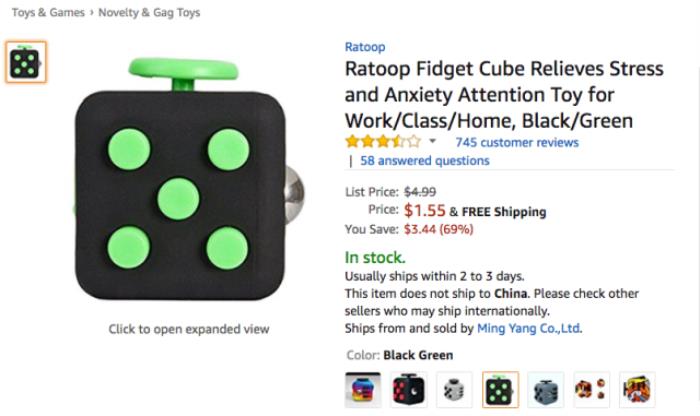Choose the gray-blue cube swatch
Screen dimensions: 700x416
click(546, 390)
